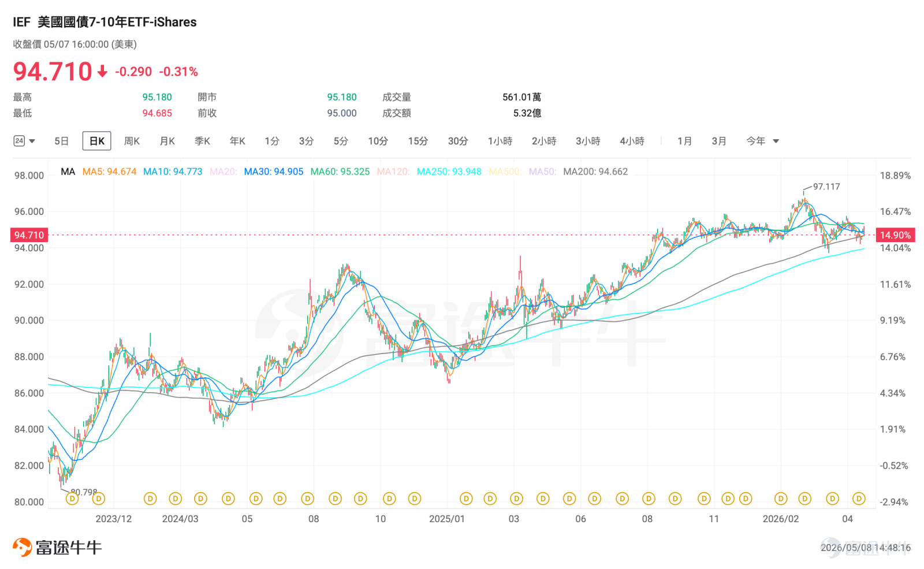Click the 最高 value 95.180
Screen dimensions: 924x569
157,97
